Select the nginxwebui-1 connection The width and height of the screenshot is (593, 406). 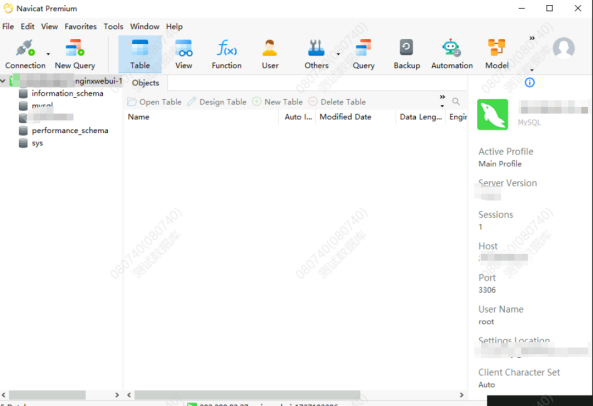(x=66, y=81)
